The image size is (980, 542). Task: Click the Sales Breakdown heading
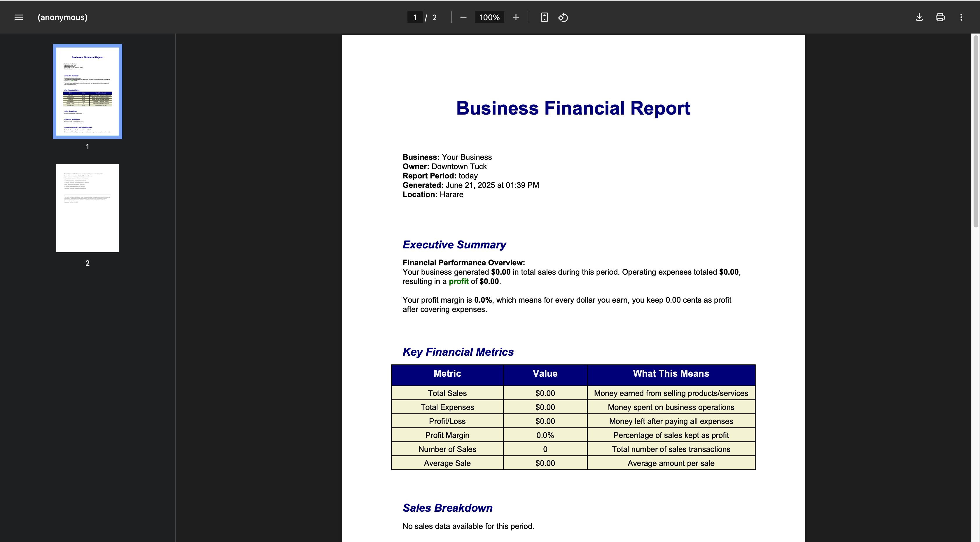(x=447, y=508)
